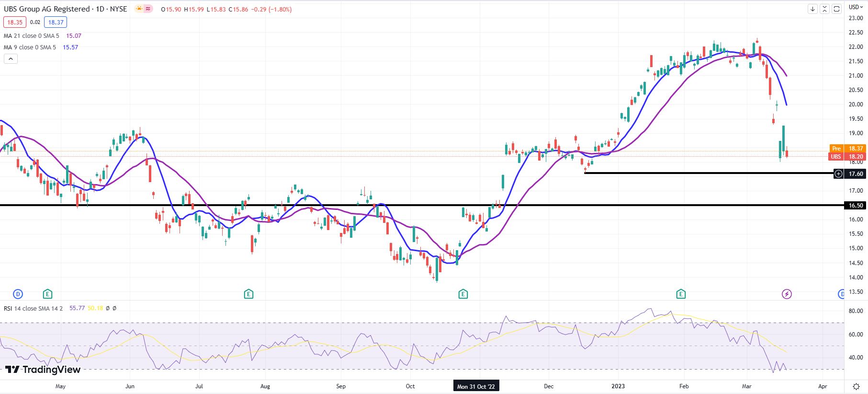The height and width of the screenshot is (394, 868).
Task: Click the Aug label on the time axis
Action: [x=265, y=386]
